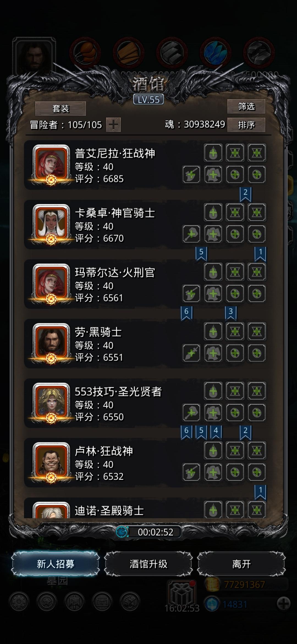This screenshot has width=297, height=644.
Task: Open 553技巧·圣光贤者's staff weapon slot
Action: (x=191, y=413)
